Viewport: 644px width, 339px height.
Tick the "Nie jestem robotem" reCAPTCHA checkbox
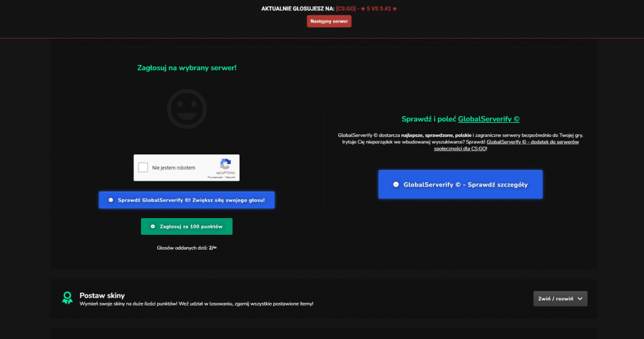tap(143, 167)
